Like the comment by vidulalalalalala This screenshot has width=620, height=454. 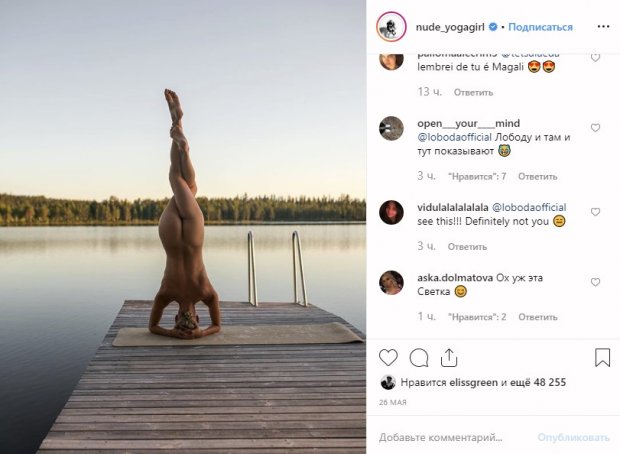click(x=595, y=212)
